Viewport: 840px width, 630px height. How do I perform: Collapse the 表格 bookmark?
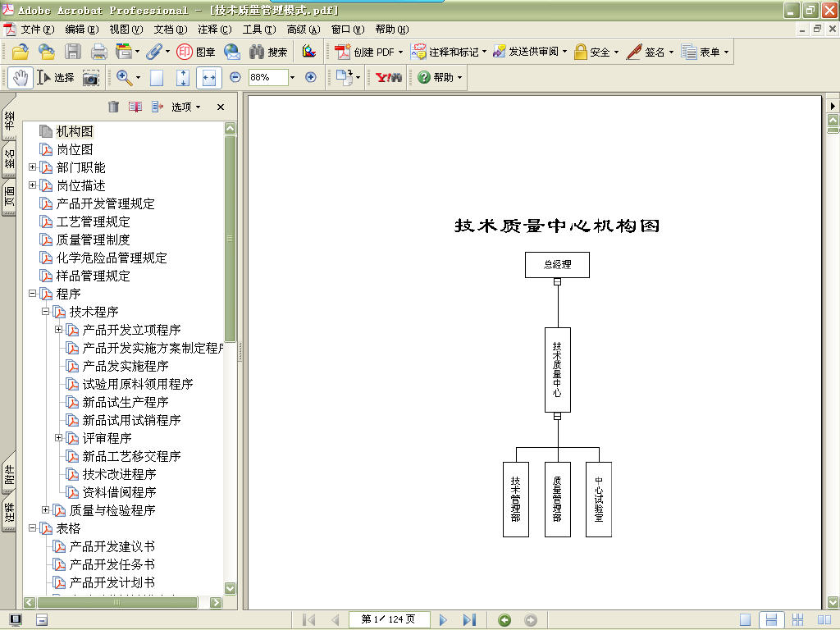coord(33,528)
